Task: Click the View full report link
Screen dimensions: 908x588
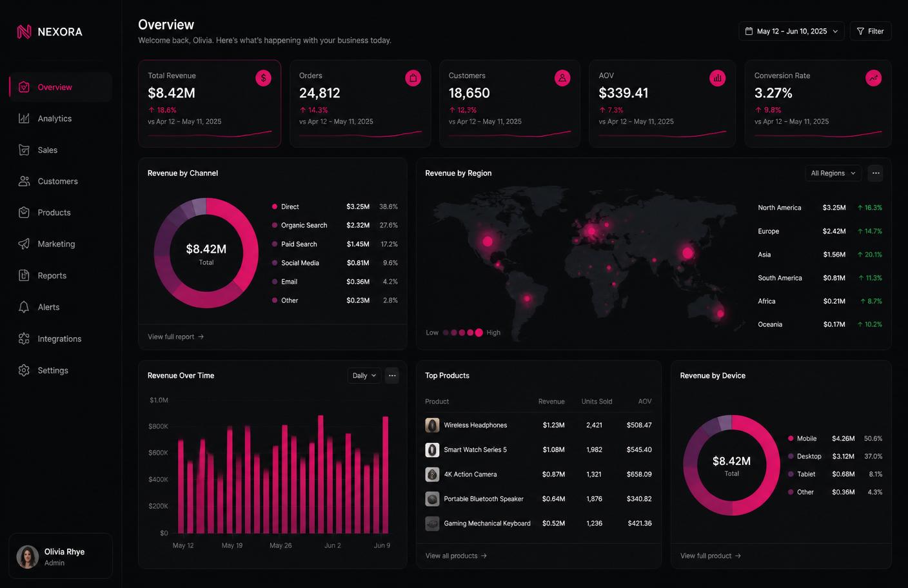Action: pos(175,337)
